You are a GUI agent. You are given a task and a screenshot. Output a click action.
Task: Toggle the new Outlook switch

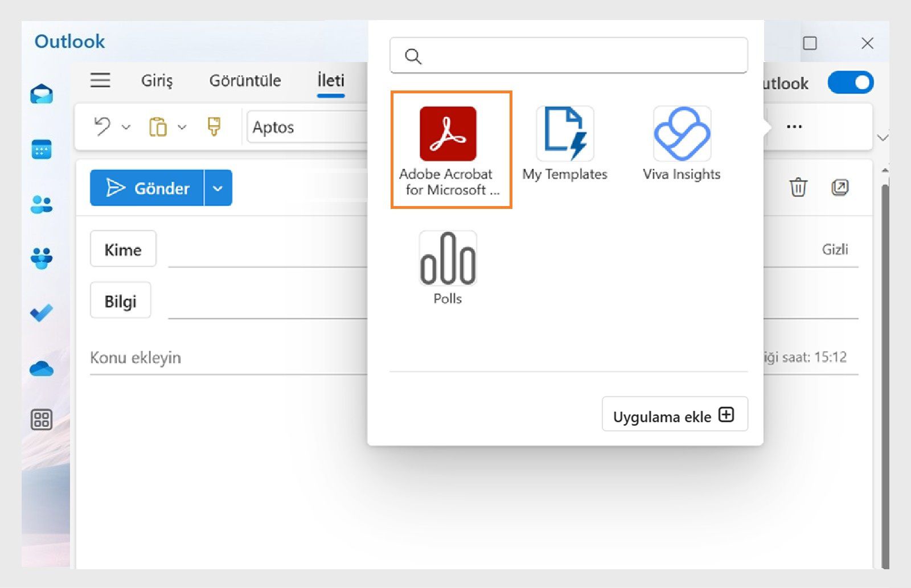pos(851,82)
